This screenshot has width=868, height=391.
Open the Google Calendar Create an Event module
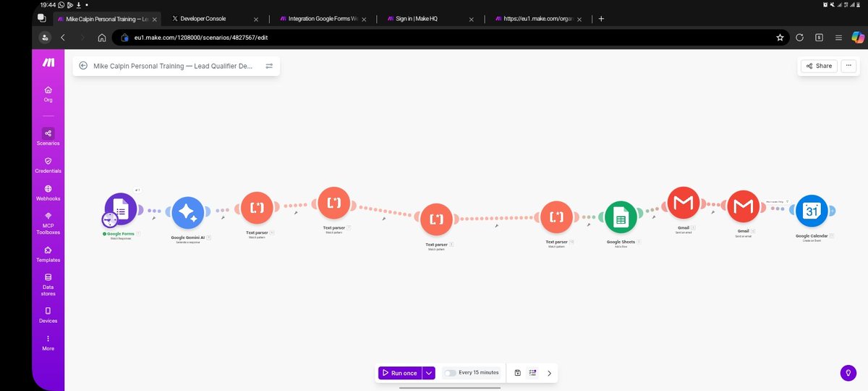(812, 211)
